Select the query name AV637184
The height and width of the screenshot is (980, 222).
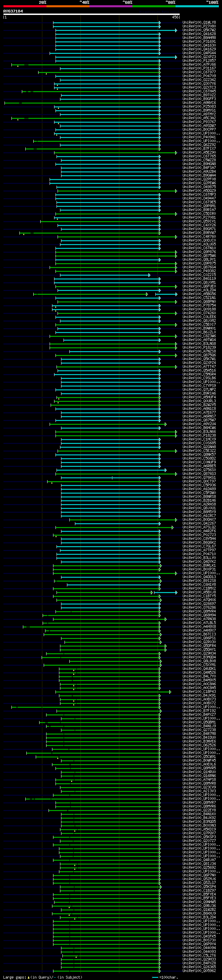(13, 11)
